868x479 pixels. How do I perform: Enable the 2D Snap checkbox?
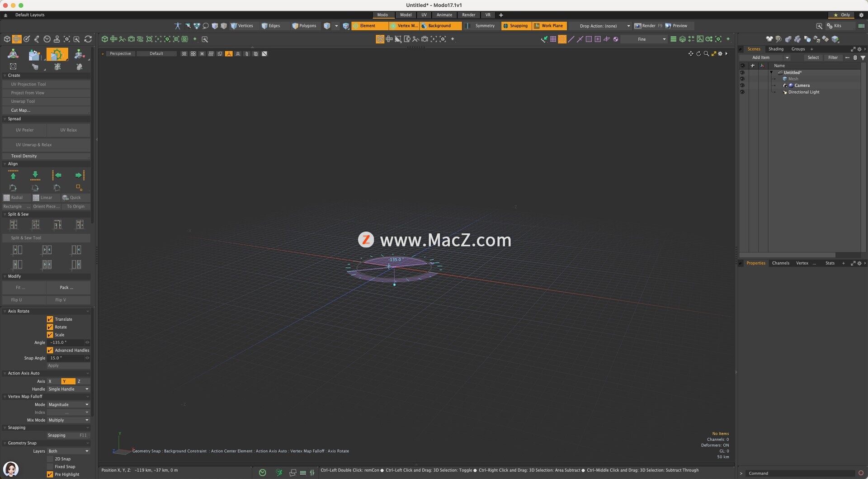pyautogui.click(x=50, y=459)
